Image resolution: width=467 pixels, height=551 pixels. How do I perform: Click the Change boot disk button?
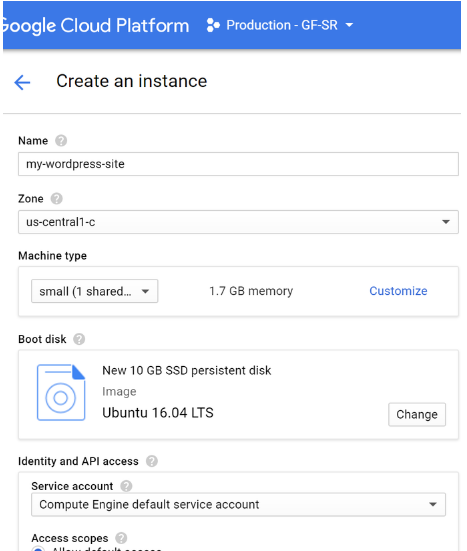[417, 415]
